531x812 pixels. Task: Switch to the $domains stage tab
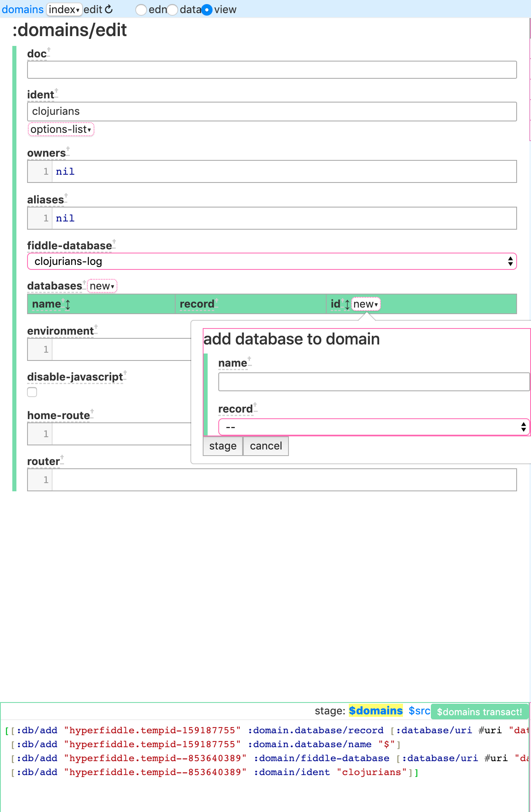click(375, 711)
